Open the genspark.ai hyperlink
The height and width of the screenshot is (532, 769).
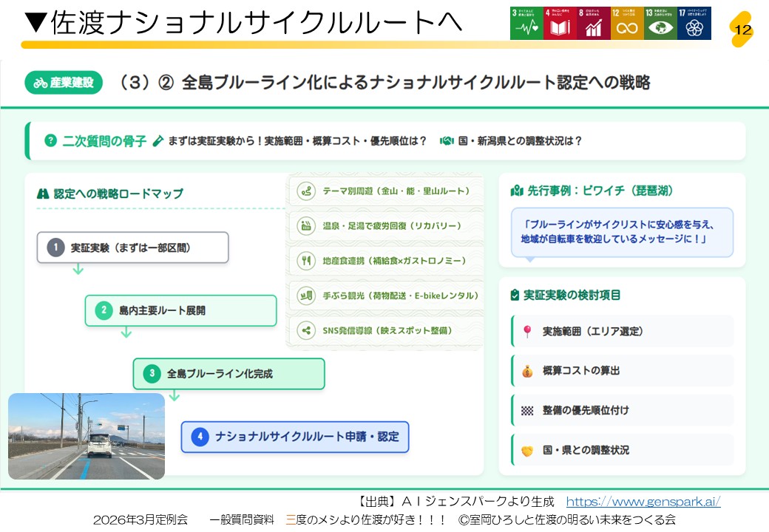click(x=643, y=502)
